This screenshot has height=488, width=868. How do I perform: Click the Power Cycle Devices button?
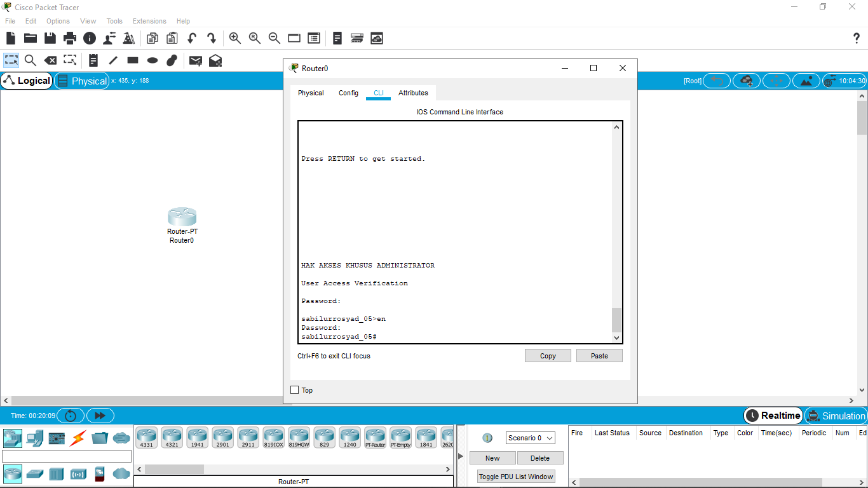click(71, 416)
